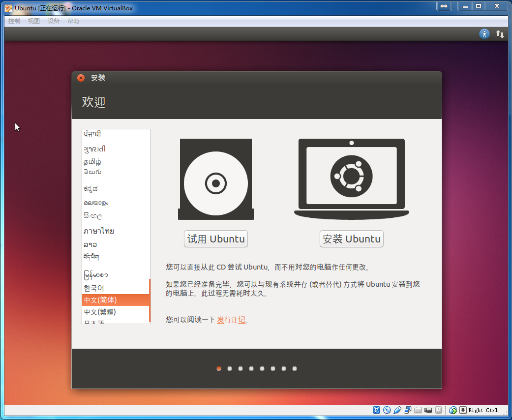512x420 pixels.
Task: Select ગુજરાતી (Gujarati) in the language list
Action: (116, 149)
